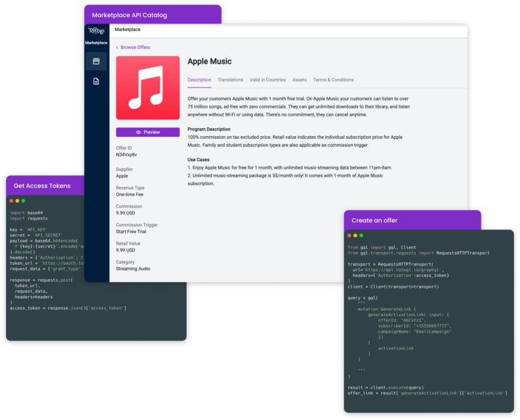The height and width of the screenshot is (420, 520).
Task: Click the Revenue Type value One-time Fee
Action: tap(130, 194)
